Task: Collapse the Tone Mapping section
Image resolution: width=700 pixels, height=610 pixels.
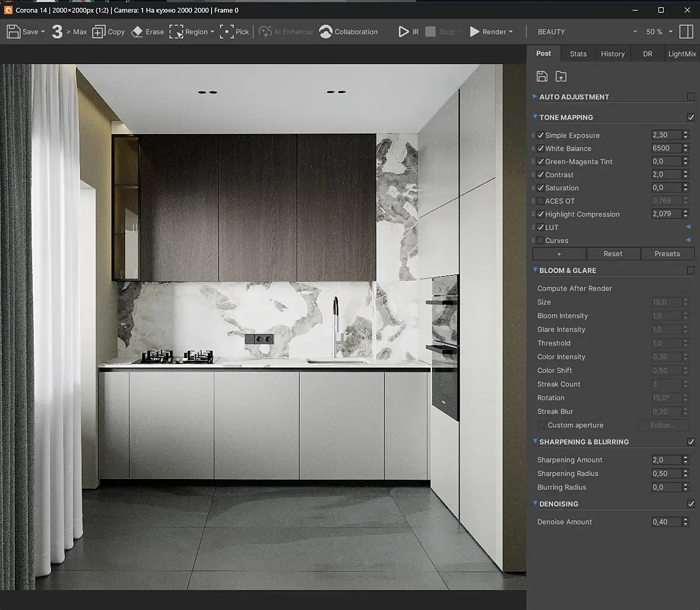Action: pyautogui.click(x=535, y=117)
